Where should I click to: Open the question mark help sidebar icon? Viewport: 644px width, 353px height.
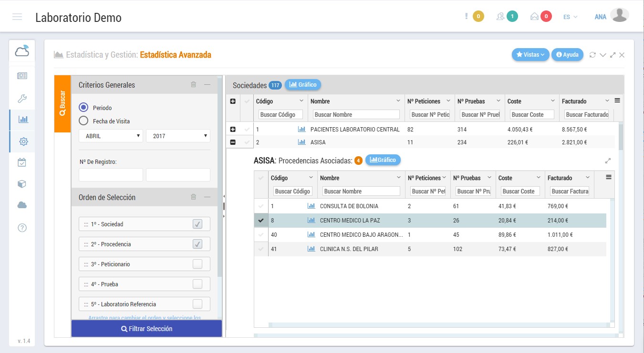(x=22, y=228)
